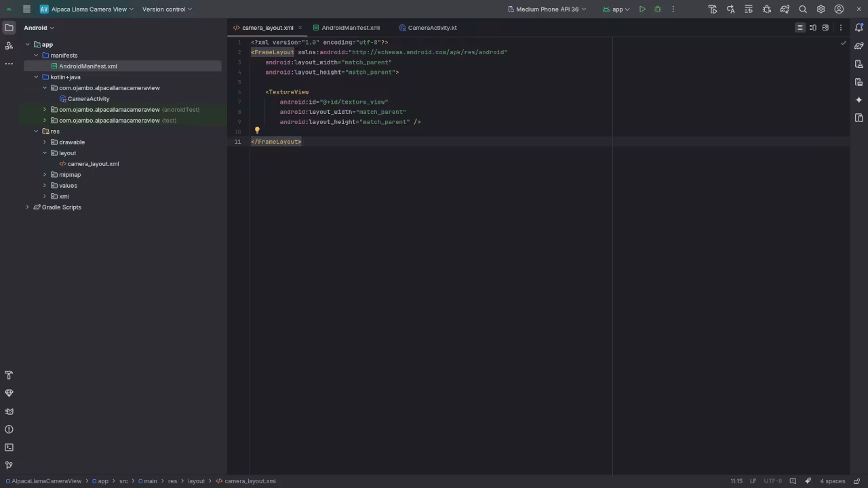The image size is (868, 488).
Task: Expand the drawable folder
Action: pos(45,142)
